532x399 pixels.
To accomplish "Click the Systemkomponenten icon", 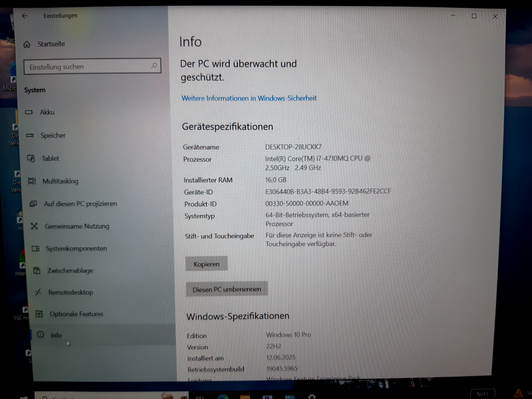I will 36,248.
